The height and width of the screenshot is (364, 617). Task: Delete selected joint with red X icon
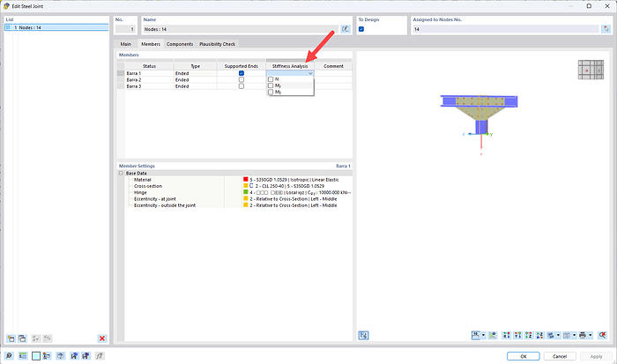[x=102, y=338]
